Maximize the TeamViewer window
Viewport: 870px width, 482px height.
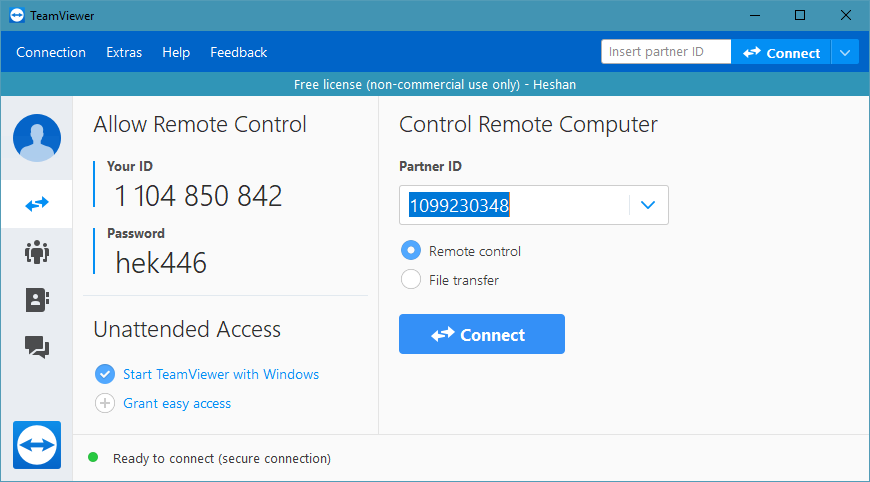[x=800, y=16]
